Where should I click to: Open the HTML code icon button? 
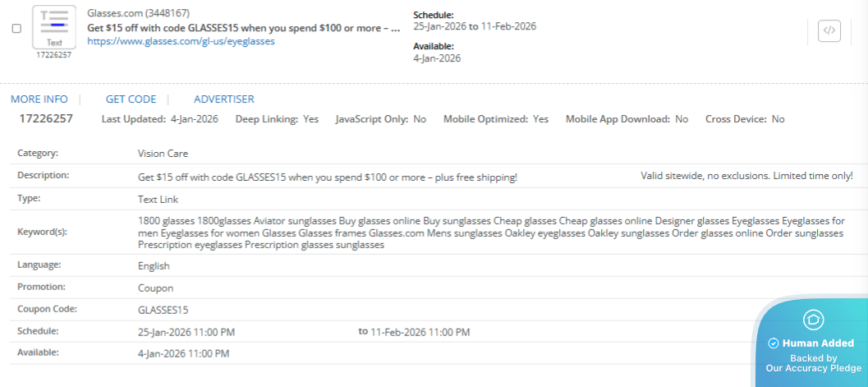coord(829,30)
